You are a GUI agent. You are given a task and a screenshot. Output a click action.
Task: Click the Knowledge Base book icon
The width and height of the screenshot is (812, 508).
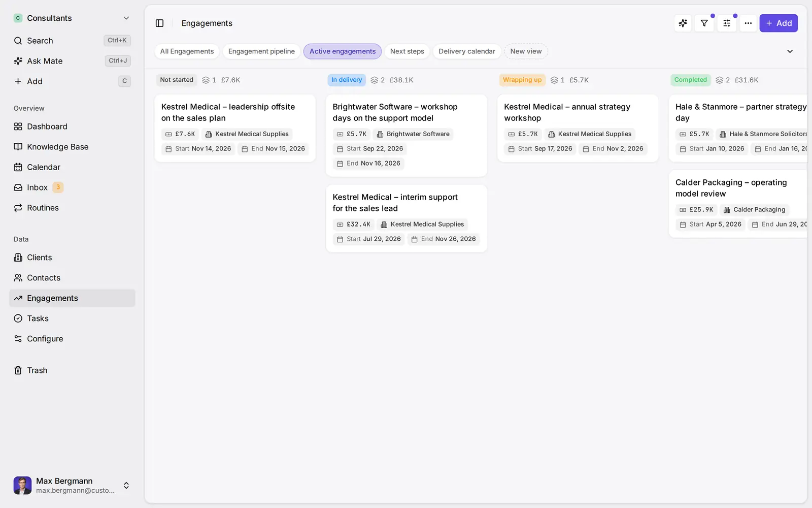click(x=18, y=147)
